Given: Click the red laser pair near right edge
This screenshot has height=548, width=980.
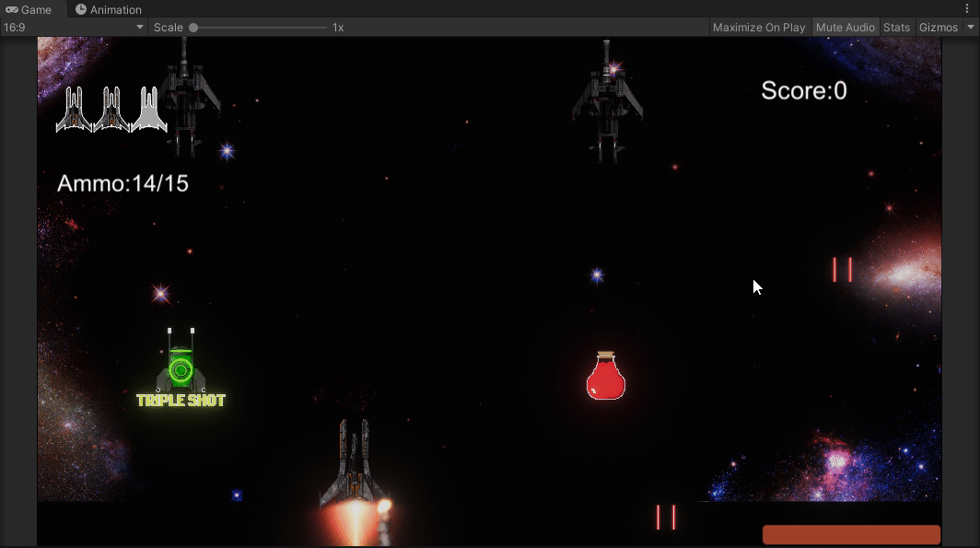Looking at the screenshot, I should click(x=842, y=269).
